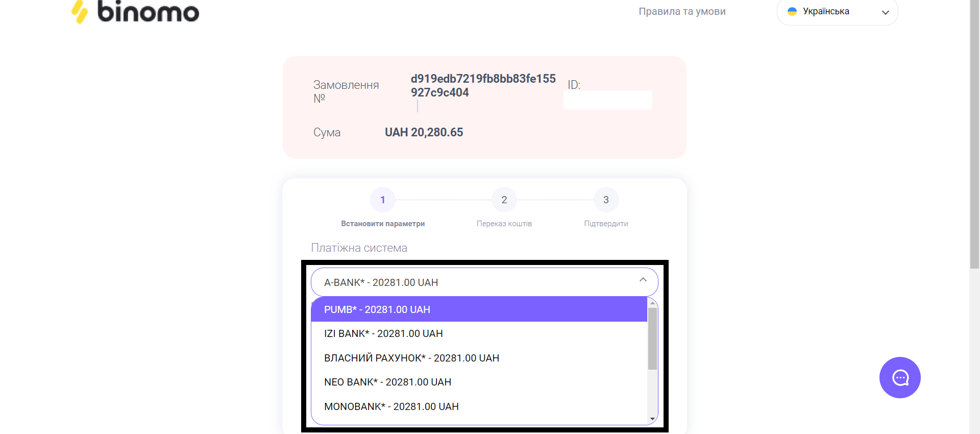Click step 1 circle indicator
The height and width of the screenshot is (434, 980).
382,200
